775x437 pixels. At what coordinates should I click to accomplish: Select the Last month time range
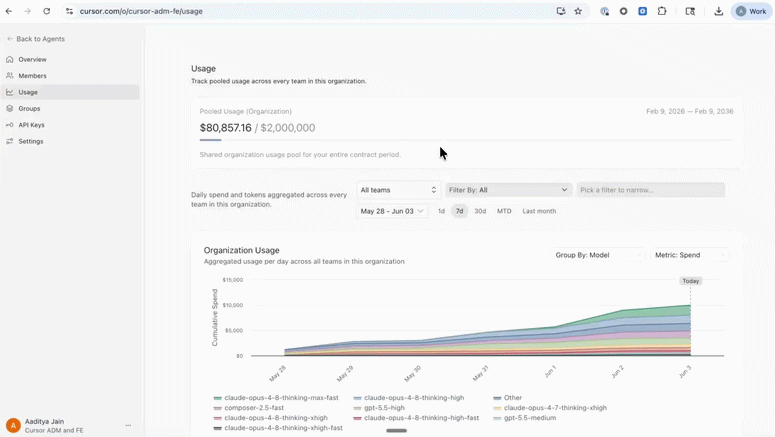pos(539,211)
